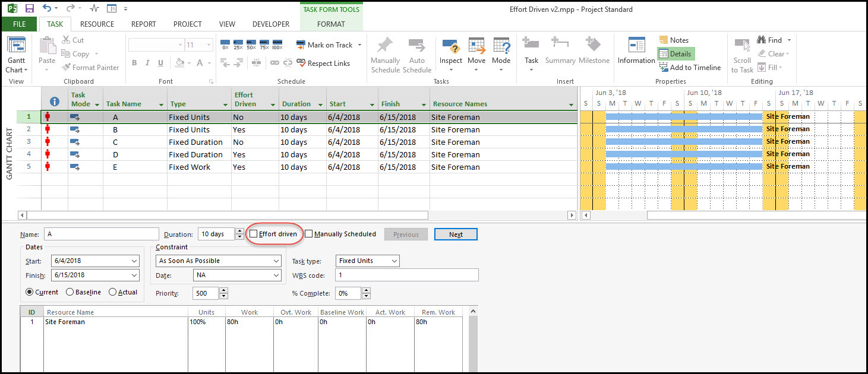
Task: Switch to the RESOURCE ribbon tab
Action: 97,24
